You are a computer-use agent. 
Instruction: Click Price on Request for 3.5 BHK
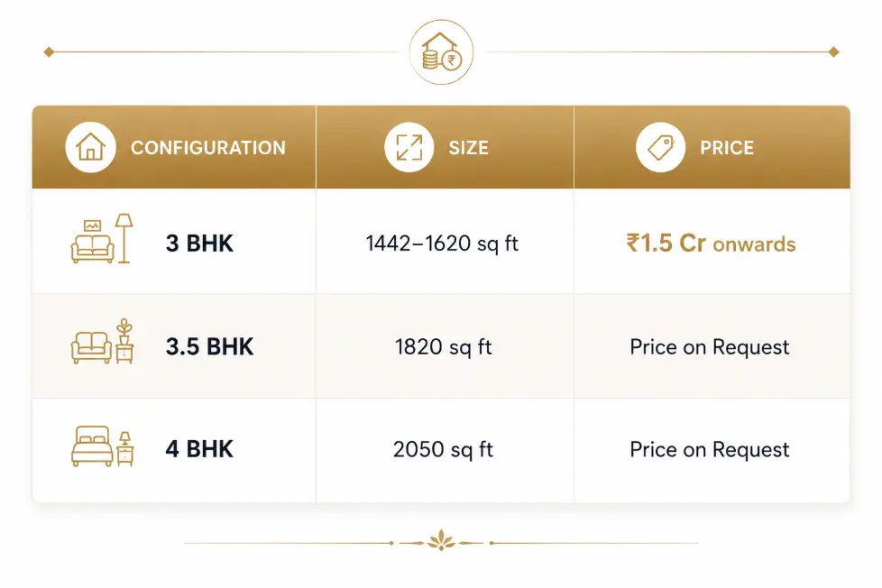tap(710, 347)
